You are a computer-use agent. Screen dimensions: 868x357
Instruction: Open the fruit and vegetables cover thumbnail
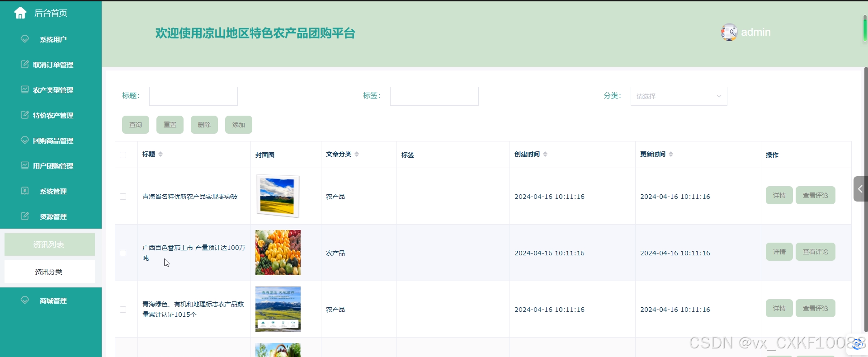coord(278,253)
